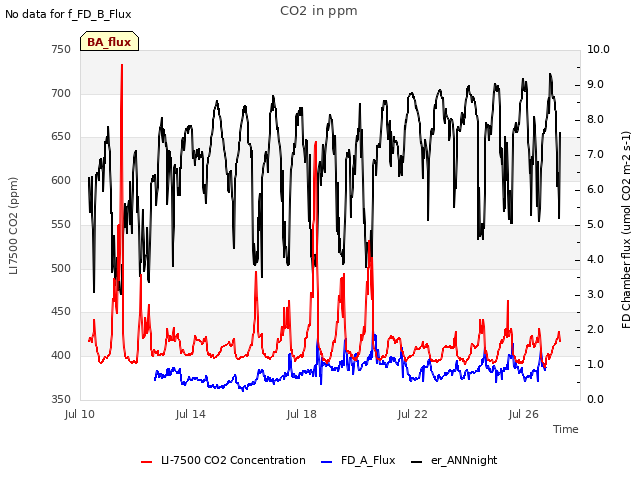Click the 1.0 right axis label

click(x=595, y=364)
